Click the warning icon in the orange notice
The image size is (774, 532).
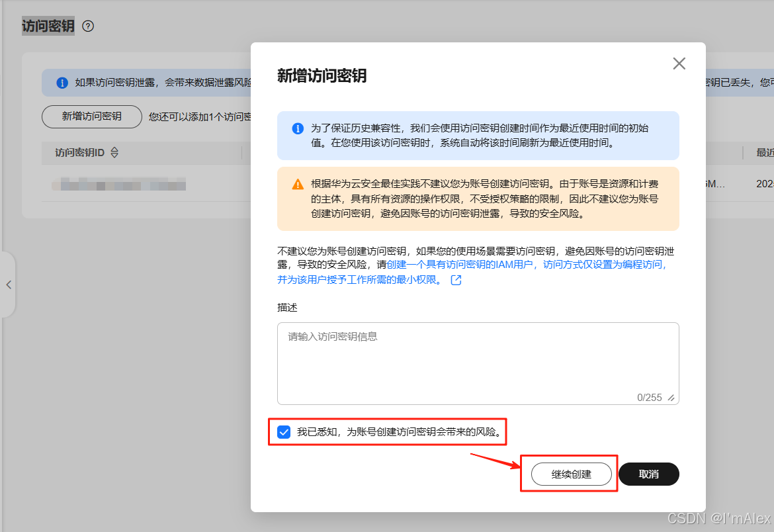(x=297, y=184)
